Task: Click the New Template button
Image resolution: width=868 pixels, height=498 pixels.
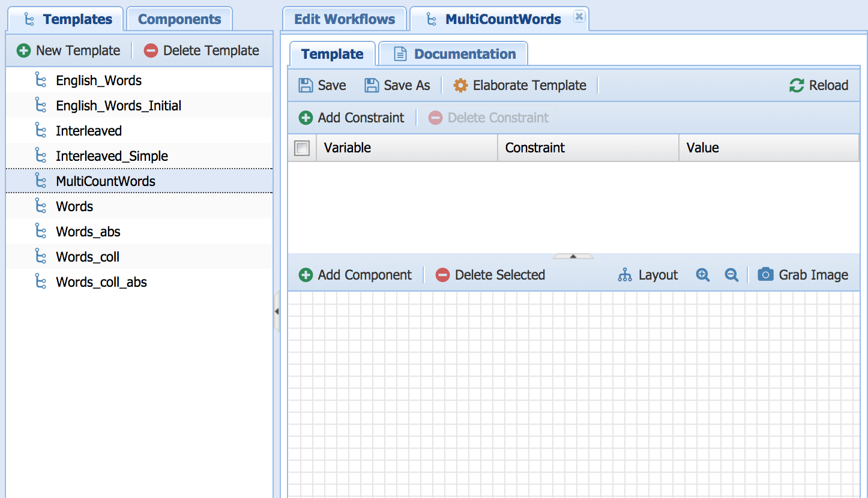Action: coord(68,50)
